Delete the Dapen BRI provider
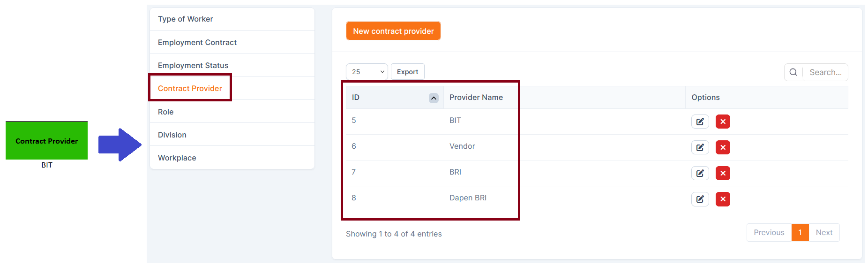This screenshot has width=868, height=267. coord(723,199)
